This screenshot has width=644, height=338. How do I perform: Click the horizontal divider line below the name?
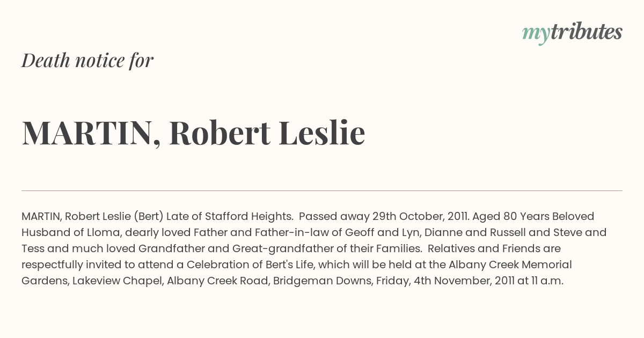[322, 190]
